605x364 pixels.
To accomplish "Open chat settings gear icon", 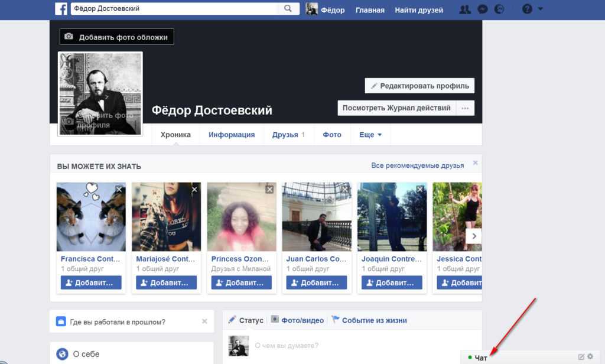I will tap(590, 357).
